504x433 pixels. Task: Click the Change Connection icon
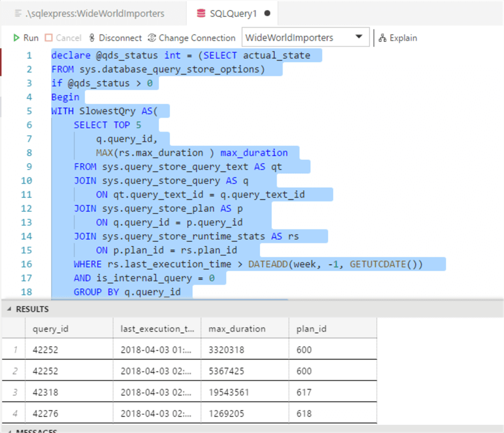point(152,38)
